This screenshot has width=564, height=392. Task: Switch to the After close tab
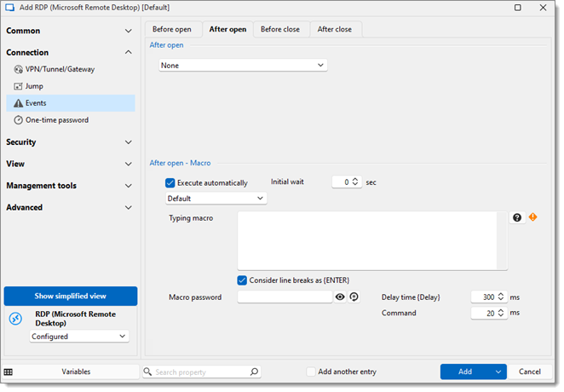(335, 30)
